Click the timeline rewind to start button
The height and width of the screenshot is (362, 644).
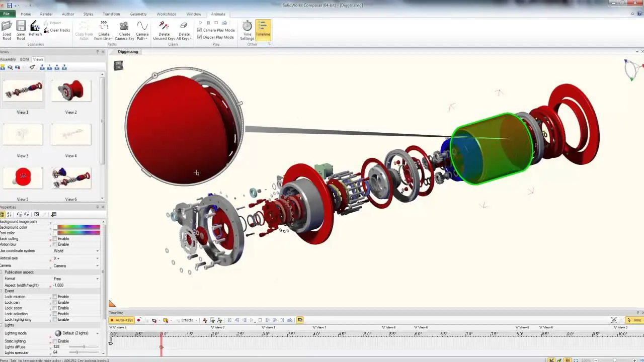tap(229, 320)
